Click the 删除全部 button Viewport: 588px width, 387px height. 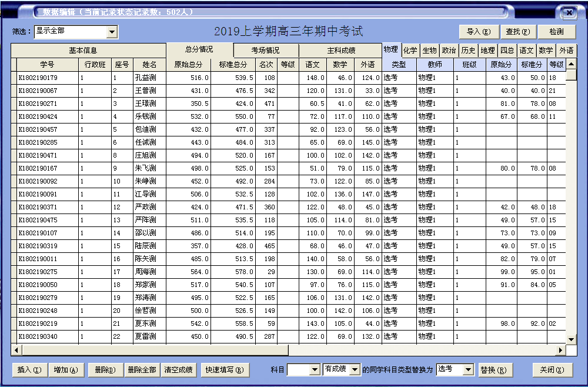[x=142, y=370]
